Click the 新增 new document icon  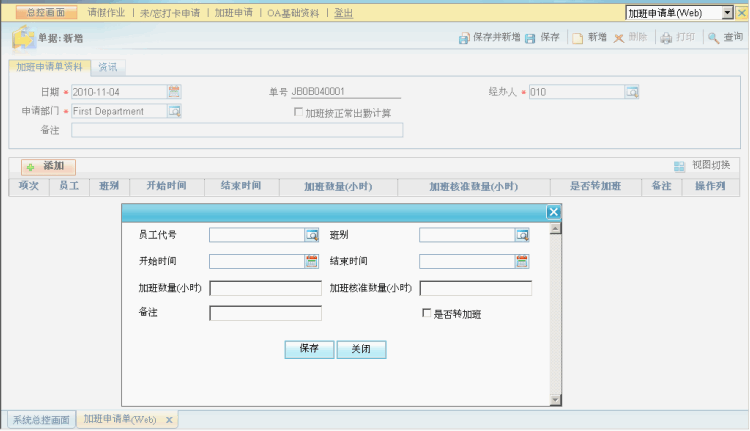coord(577,38)
